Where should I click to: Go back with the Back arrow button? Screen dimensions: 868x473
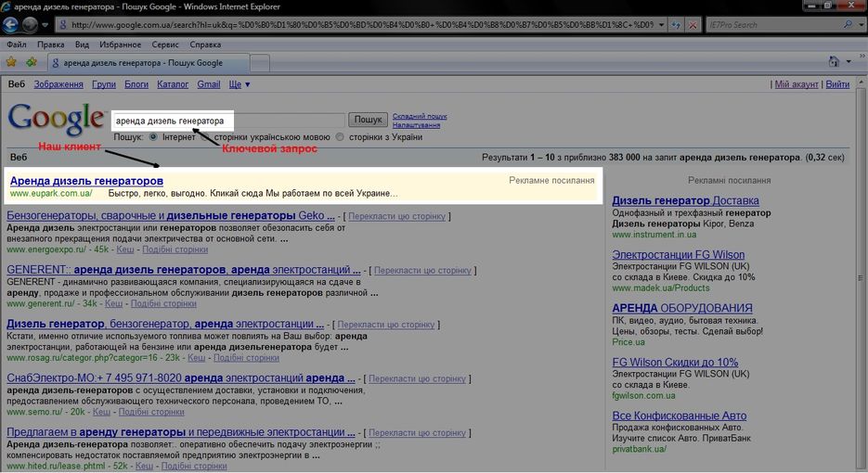pyautogui.click(x=10, y=25)
